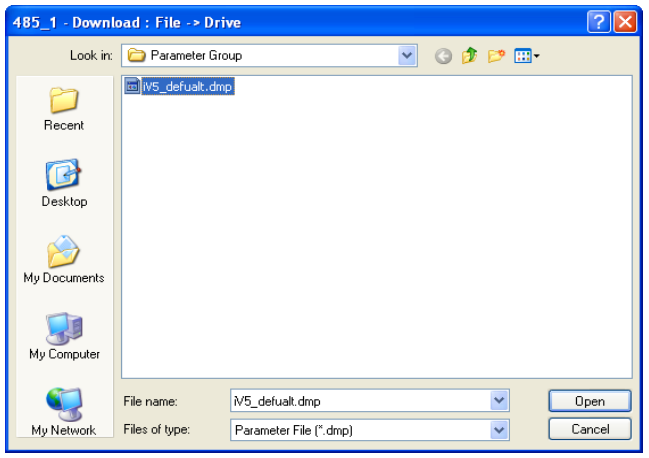The height and width of the screenshot is (458, 649).
Task: Create a new folder using toolbar icon
Action: pos(496,56)
